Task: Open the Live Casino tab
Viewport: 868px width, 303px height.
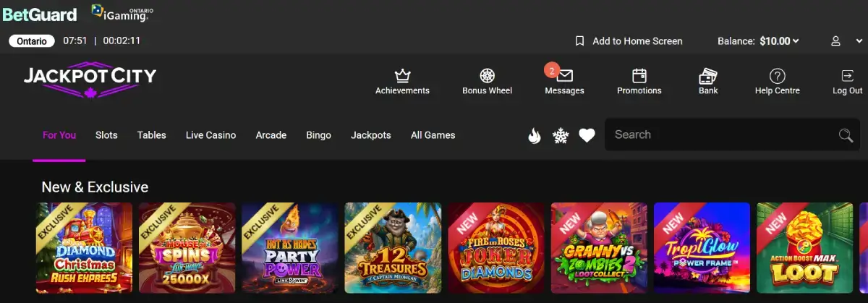Action: tap(210, 135)
